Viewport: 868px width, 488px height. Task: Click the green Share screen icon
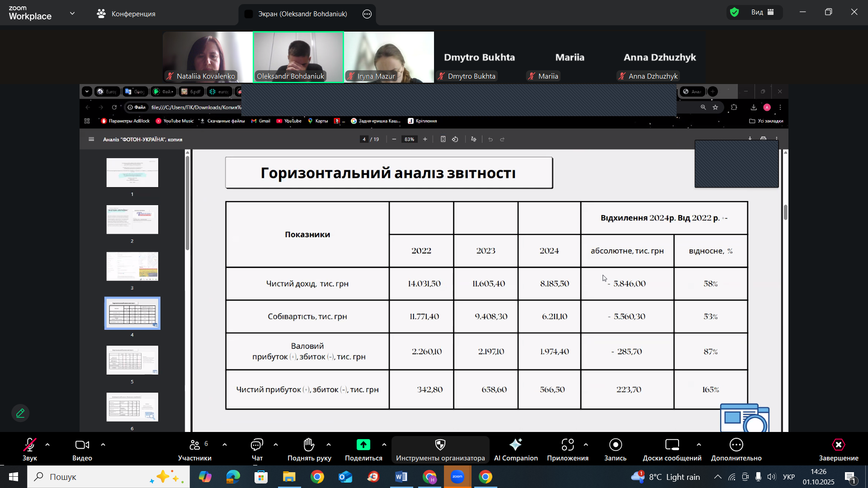(x=363, y=445)
